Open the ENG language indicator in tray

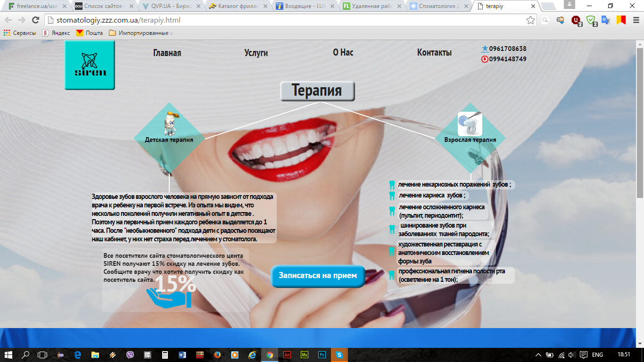pyautogui.click(x=597, y=355)
